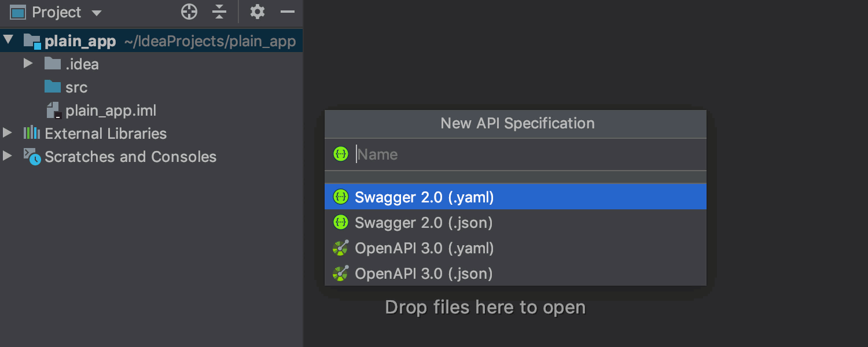The image size is (868, 347).
Task: Select Scratches and Consoles node
Action: coord(130,157)
